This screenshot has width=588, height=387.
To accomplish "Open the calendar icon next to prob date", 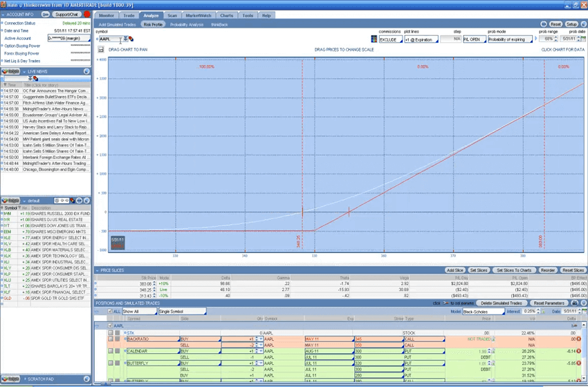I will click(583, 39).
